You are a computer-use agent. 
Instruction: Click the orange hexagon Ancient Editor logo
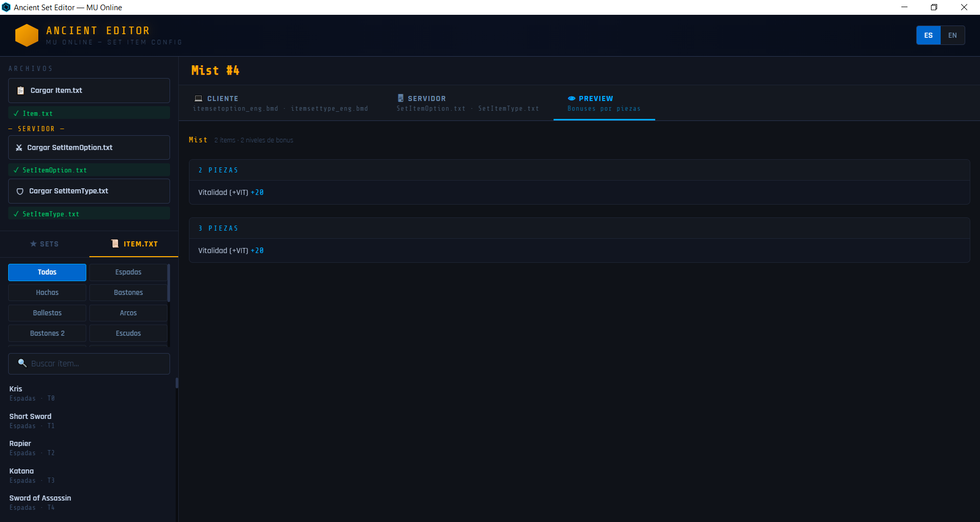point(27,35)
